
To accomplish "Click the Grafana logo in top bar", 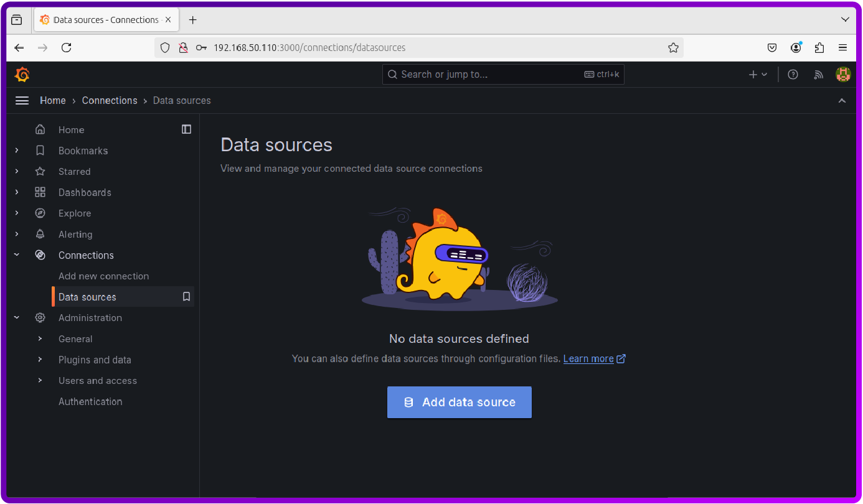I will coord(21,74).
